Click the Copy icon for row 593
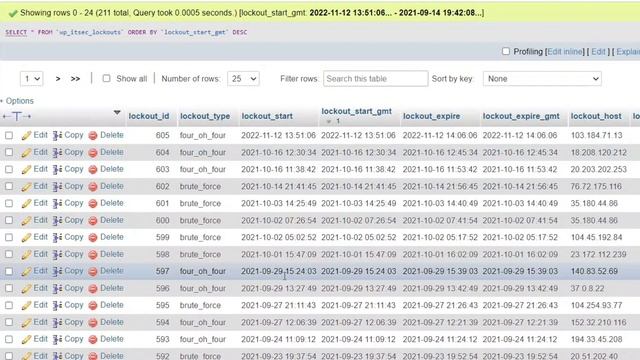The image size is (640, 360). (57, 340)
